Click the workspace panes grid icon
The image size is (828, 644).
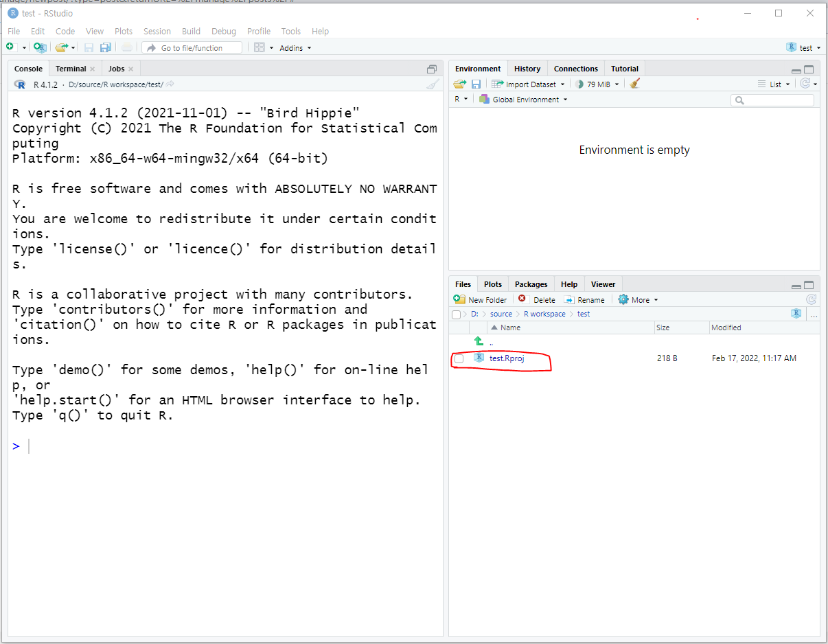coord(260,47)
